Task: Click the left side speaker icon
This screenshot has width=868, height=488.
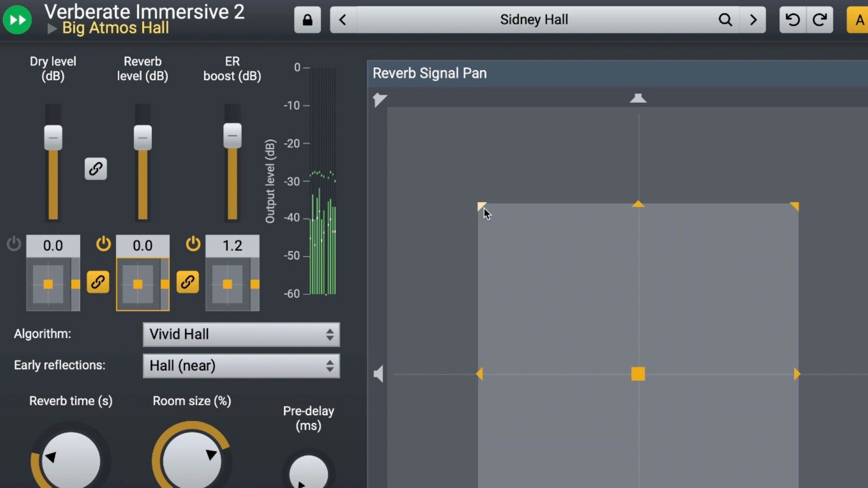Action: coord(378,374)
